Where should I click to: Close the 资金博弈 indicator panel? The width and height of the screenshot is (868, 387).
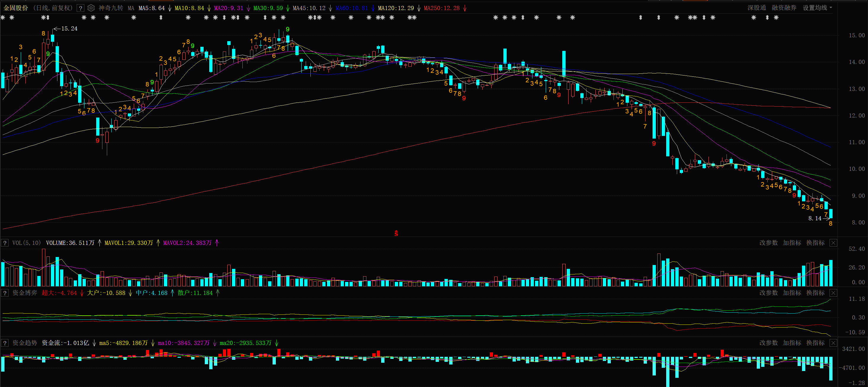coord(833,293)
